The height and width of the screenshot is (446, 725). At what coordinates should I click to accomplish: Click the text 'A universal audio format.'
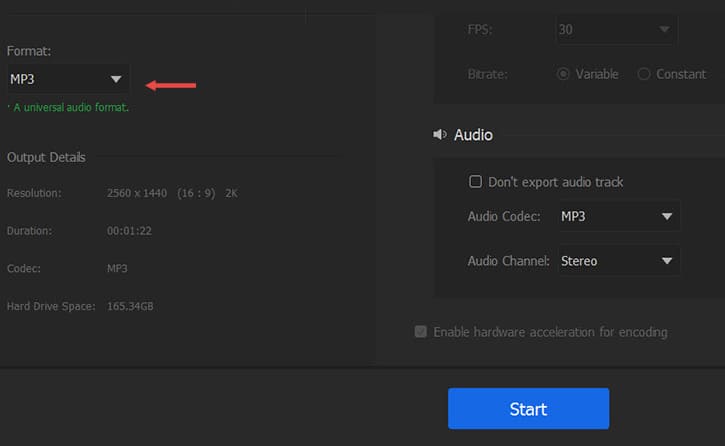click(x=71, y=107)
